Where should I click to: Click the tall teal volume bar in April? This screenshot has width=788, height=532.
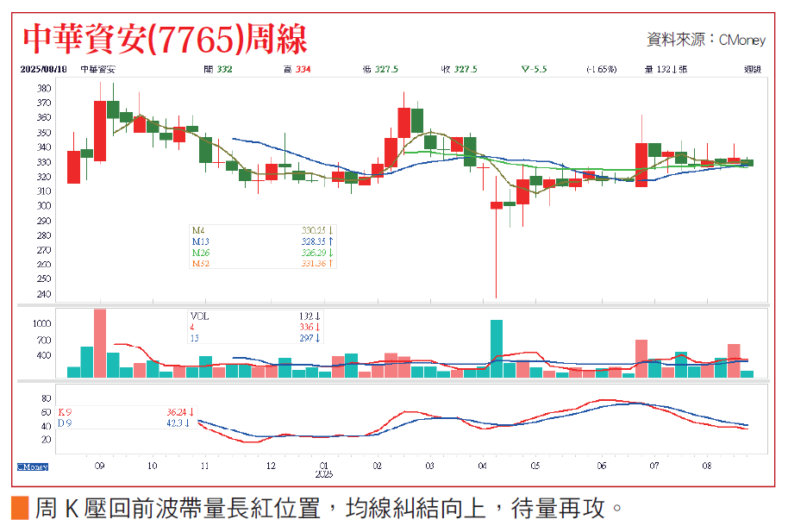(x=497, y=348)
